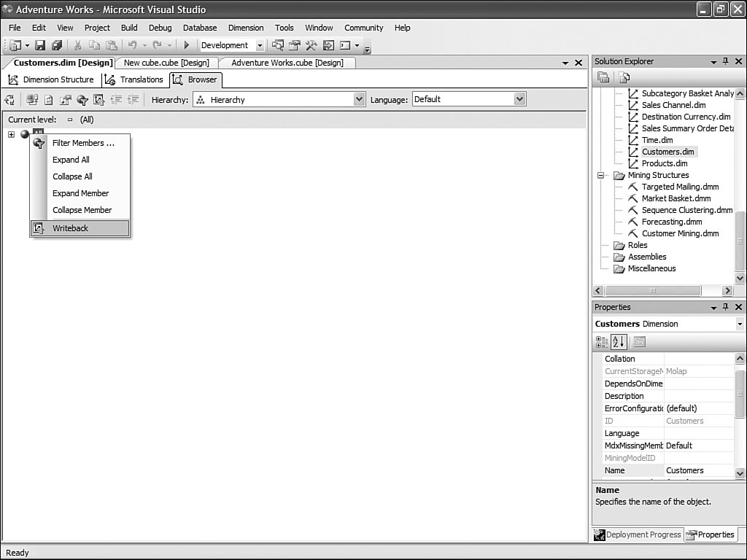
Task: Click Solution Explorer horizontal scrollbar
Action: pos(652,290)
